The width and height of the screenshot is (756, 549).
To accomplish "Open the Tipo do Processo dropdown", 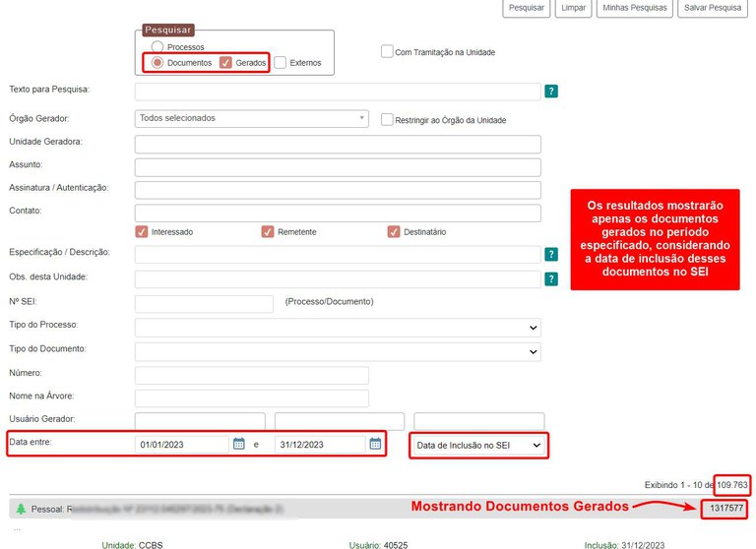I will (338, 328).
